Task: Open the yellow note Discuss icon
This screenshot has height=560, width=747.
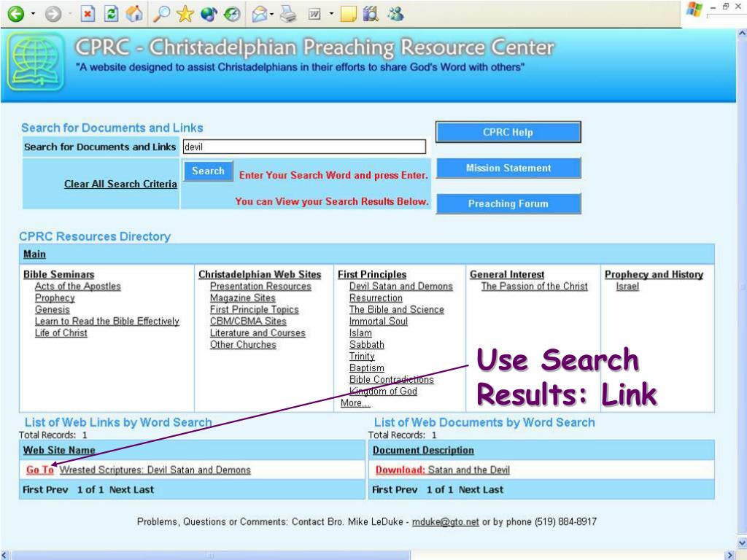Action: tap(348, 14)
